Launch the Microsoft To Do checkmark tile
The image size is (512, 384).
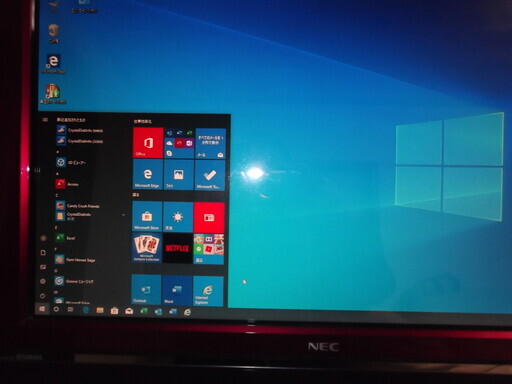point(210,175)
